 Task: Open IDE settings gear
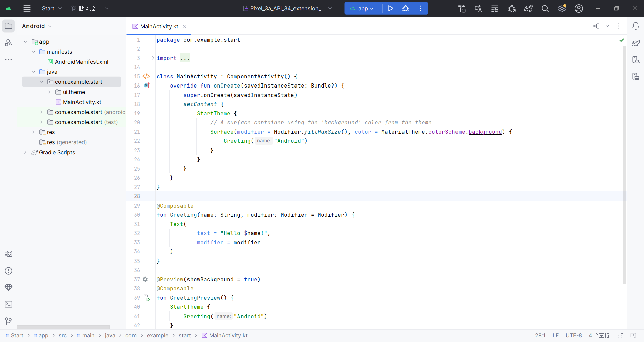[x=562, y=9]
